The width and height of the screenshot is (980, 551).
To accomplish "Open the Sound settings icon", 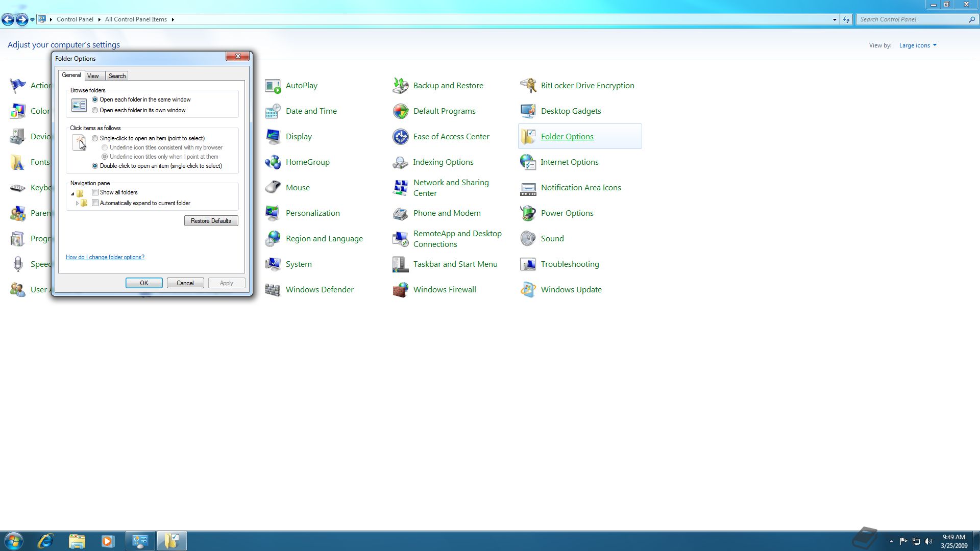I will (x=528, y=239).
